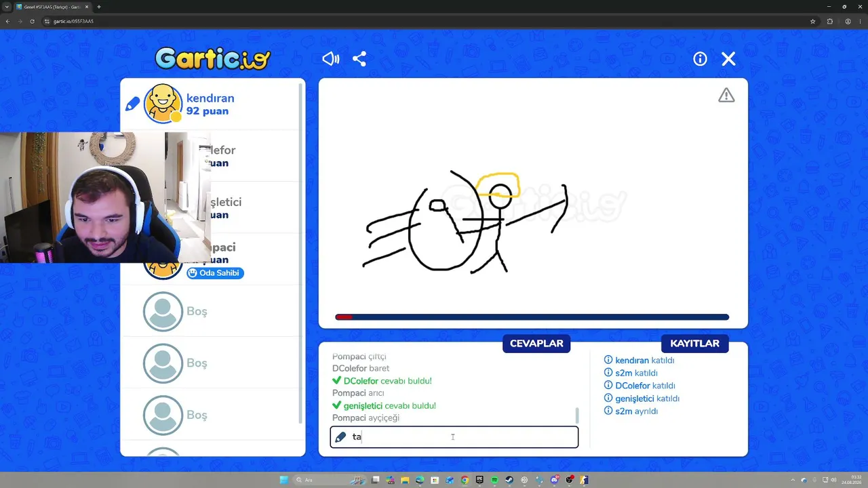The width and height of the screenshot is (868, 488).
Task: Click the share room icon
Action: tap(359, 59)
